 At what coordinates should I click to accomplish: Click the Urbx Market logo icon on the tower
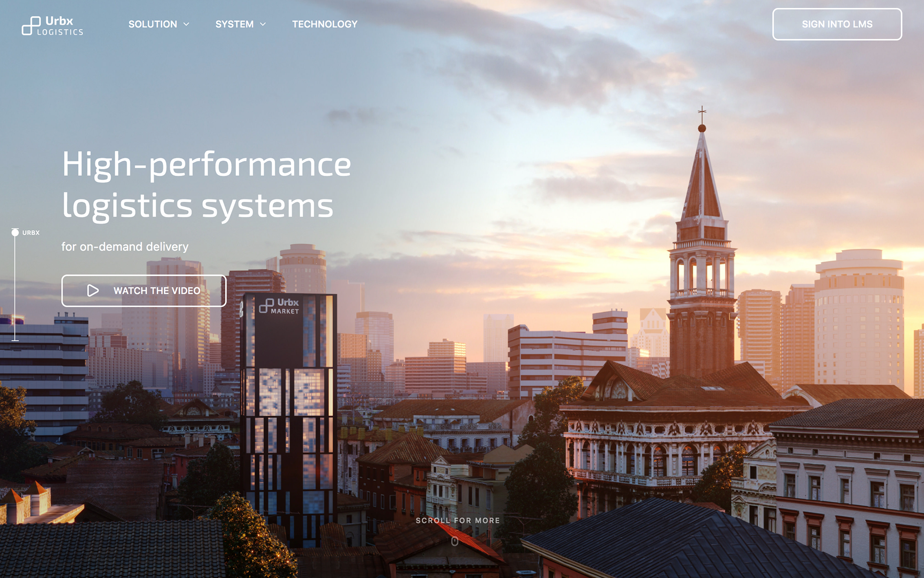[x=266, y=306]
